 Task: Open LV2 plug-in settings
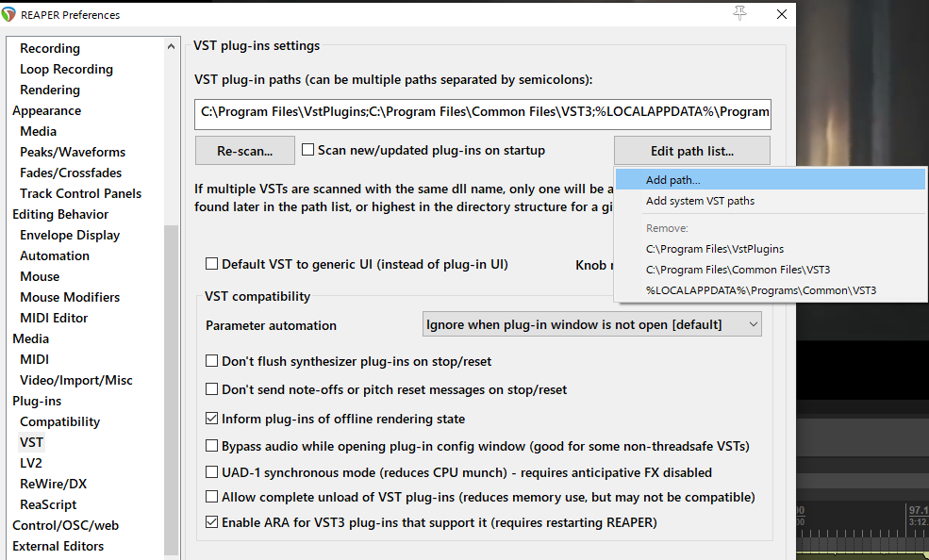(x=31, y=462)
